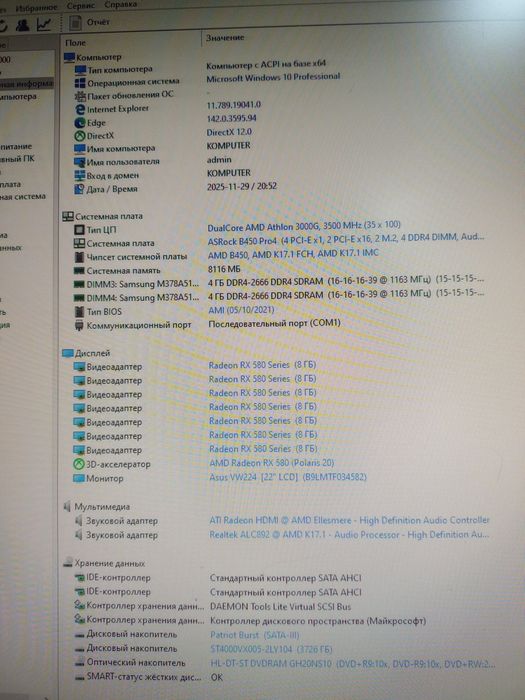Select the Контроллер дискового пространства (Майкрософт) value

[x=318, y=621]
